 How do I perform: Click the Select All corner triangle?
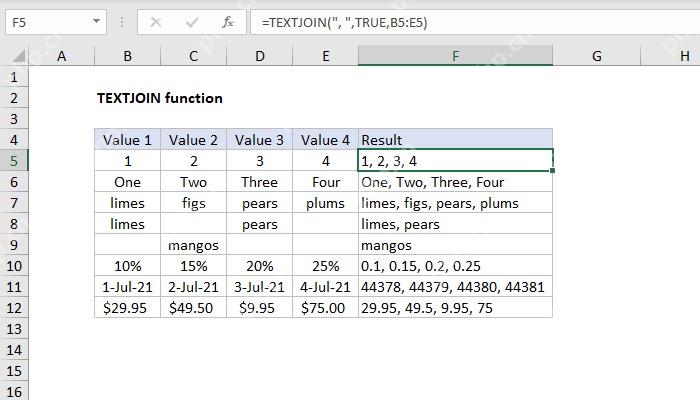[x=18, y=56]
